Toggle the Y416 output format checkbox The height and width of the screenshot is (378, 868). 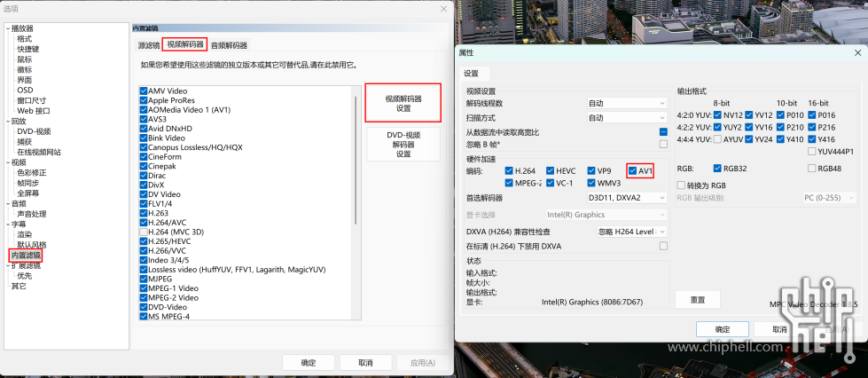(x=811, y=139)
